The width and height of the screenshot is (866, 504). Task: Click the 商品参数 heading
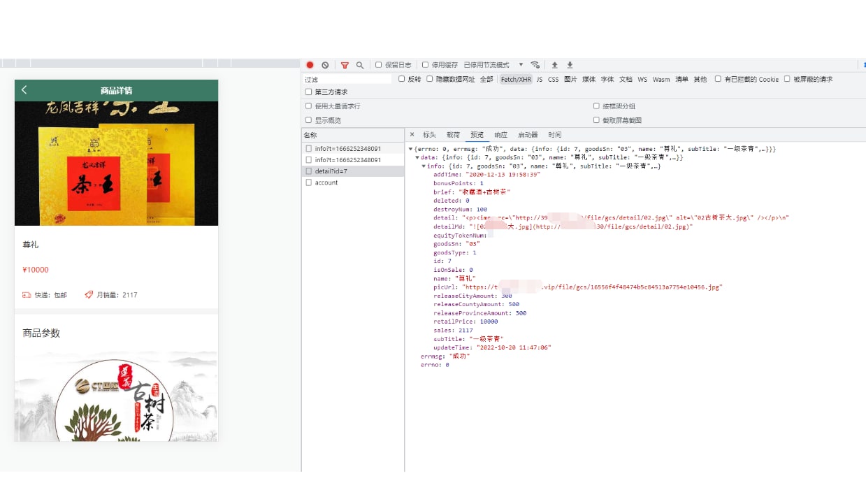(x=41, y=333)
